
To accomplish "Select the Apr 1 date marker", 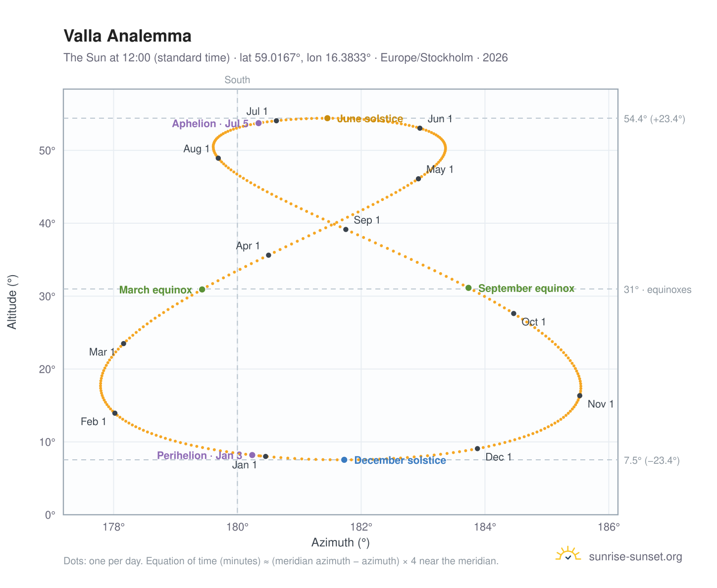I will (268, 255).
